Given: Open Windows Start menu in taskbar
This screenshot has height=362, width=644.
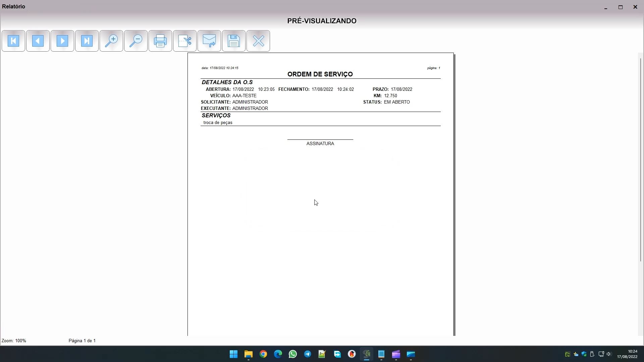Looking at the screenshot, I should 234,354.
